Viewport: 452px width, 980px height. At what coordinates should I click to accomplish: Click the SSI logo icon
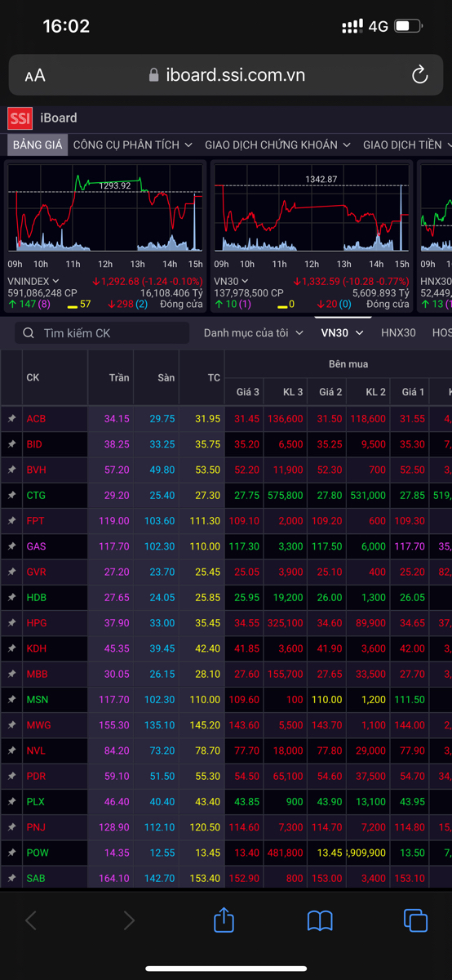click(20, 118)
